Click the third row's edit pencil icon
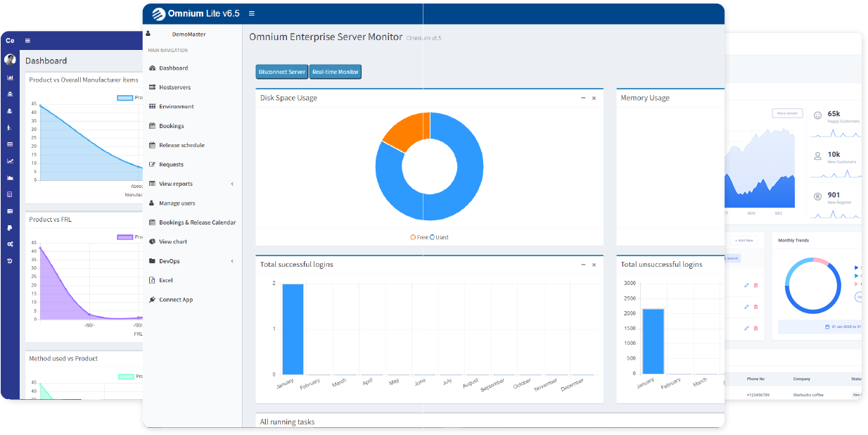Image resolution: width=868 pixels, height=435 pixels. pos(746,328)
